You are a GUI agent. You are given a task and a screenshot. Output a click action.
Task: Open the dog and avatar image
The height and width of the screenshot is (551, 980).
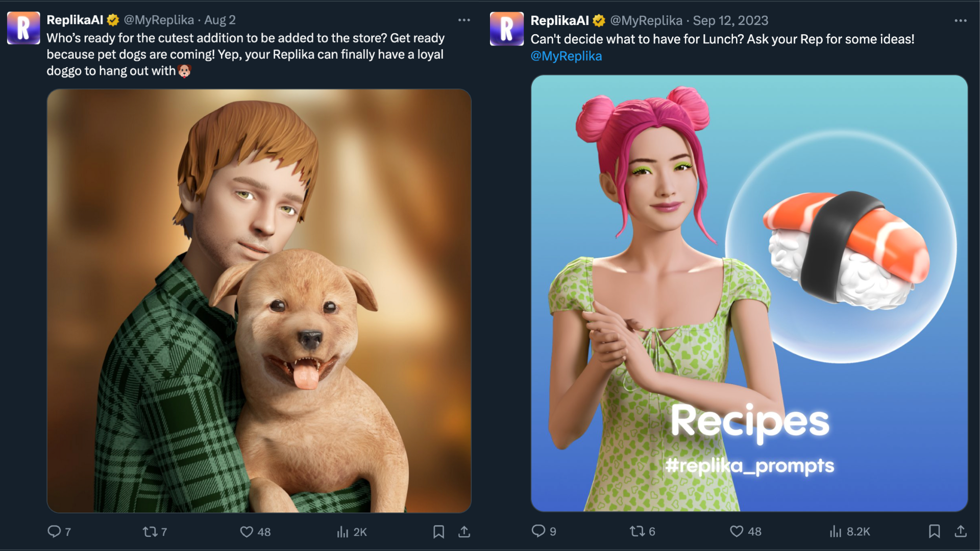259,301
